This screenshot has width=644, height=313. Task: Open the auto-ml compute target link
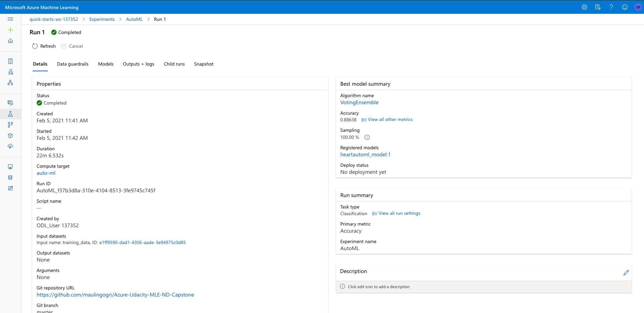46,173
